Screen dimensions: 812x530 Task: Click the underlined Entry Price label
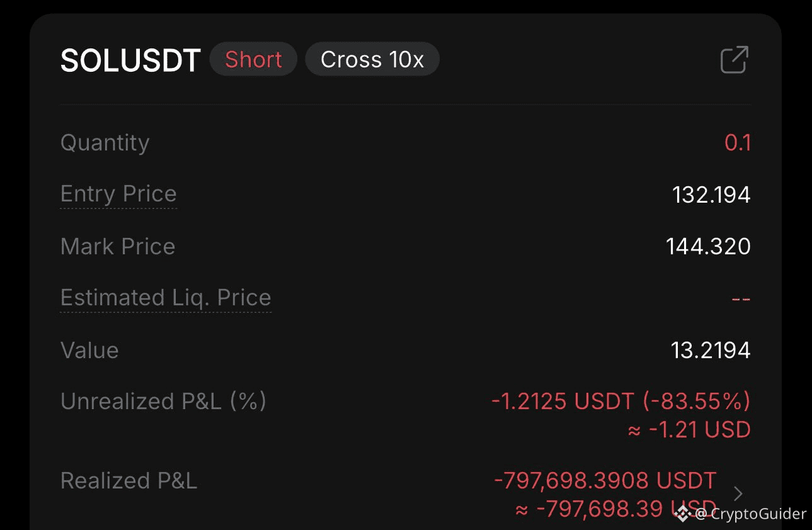click(118, 194)
